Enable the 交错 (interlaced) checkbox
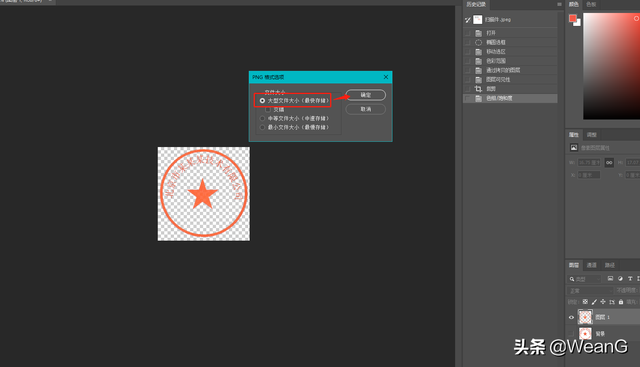The width and height of the screenshot is (640, 367). coord(268,109)
